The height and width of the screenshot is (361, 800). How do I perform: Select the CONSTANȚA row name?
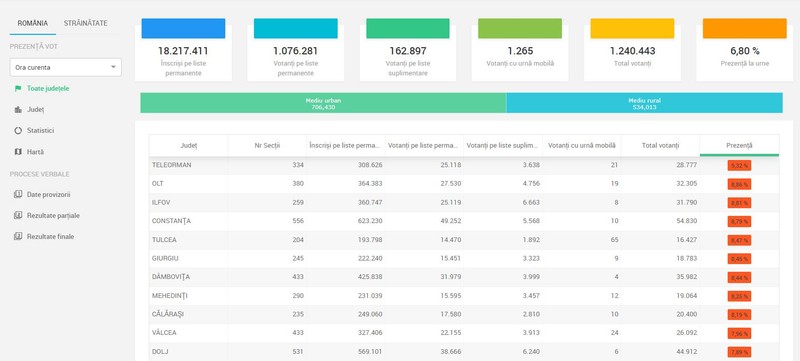(x=171, y=221)
